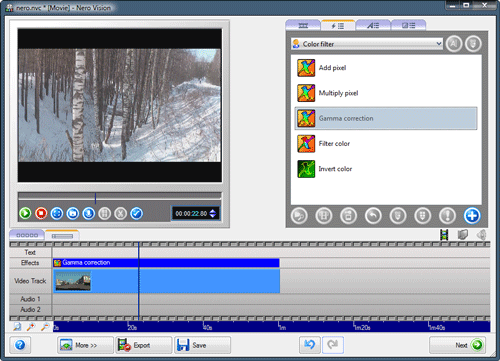The height and width of the screenshot is (361, 500).
Task: Click the speaker audio icon above the timeline
Action: [482, 235]
